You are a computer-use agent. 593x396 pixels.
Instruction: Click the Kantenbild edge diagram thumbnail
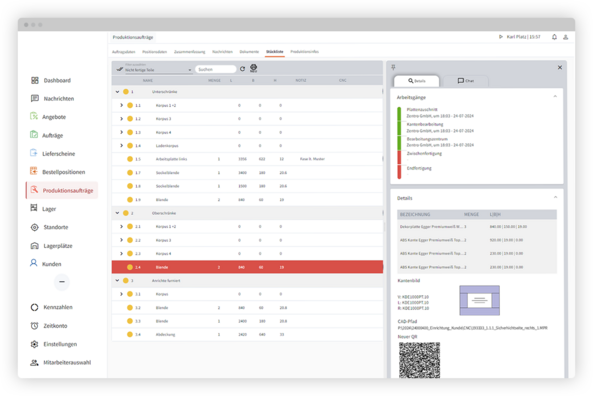tap(479, 301)
